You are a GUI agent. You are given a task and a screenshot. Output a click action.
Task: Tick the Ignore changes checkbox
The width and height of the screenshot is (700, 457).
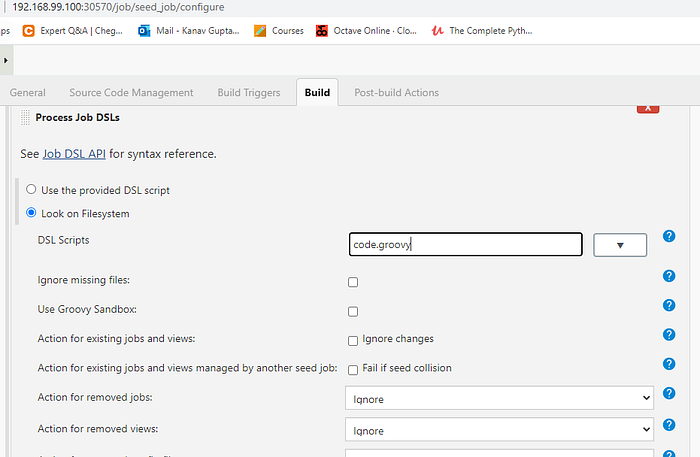(353, 340)
